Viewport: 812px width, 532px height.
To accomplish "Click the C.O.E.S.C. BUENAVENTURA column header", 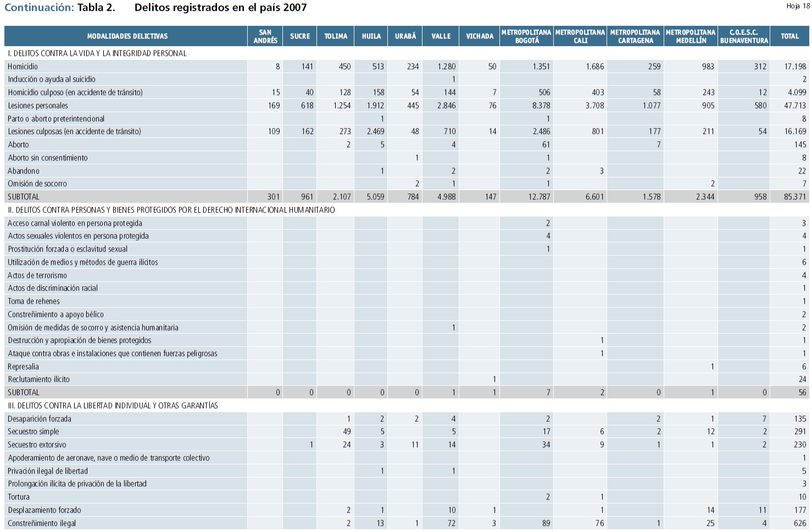I will click(744, 36).
